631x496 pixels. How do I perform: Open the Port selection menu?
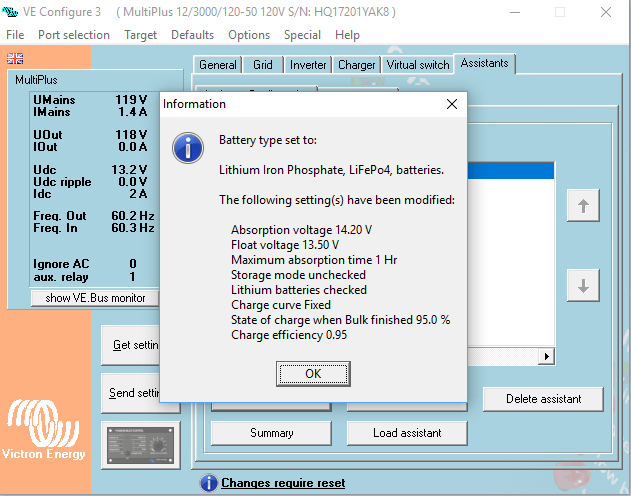click(x=74, y=35)
